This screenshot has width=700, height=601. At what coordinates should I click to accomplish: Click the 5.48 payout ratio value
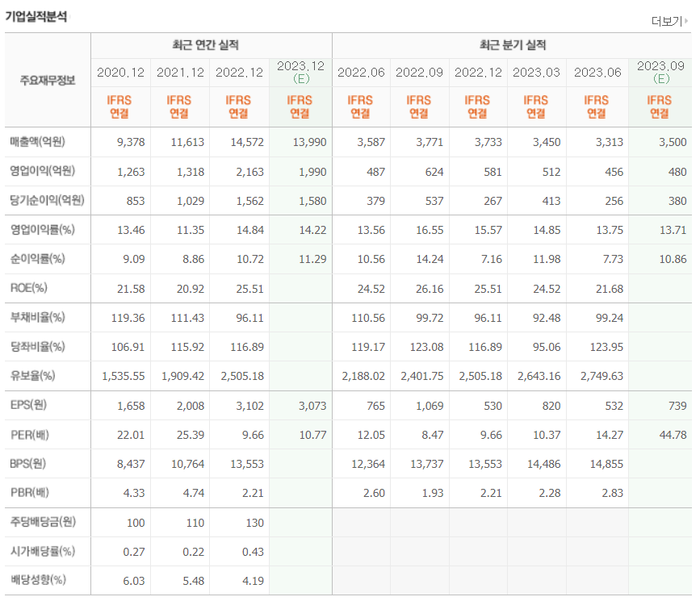coord(193,581)
